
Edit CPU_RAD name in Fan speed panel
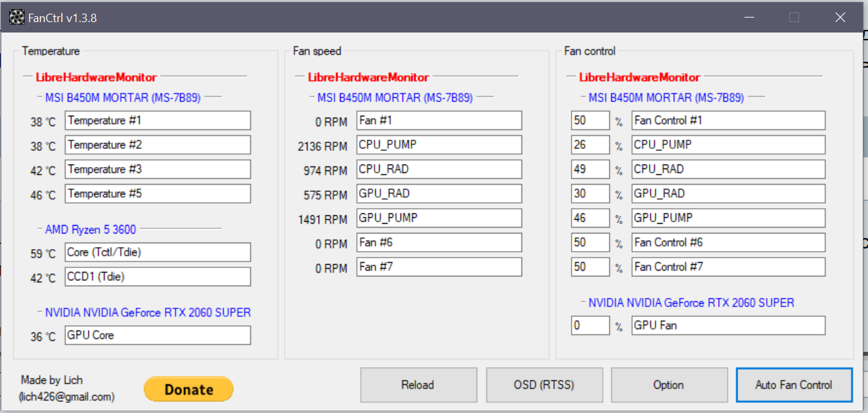point(439,170)
